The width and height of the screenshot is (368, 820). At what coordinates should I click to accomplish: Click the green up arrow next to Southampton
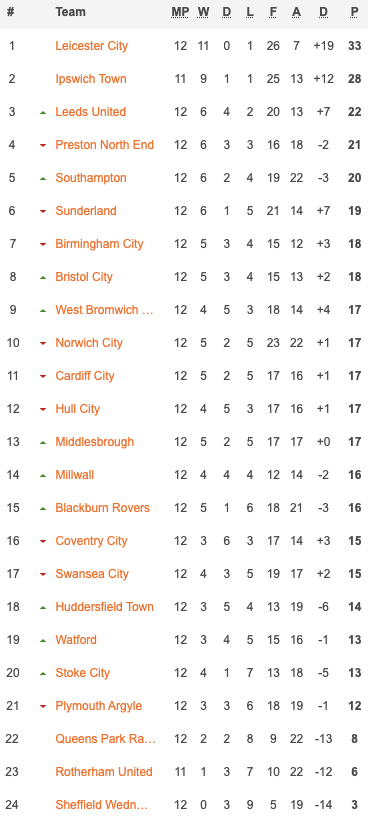tap(43, 178)
